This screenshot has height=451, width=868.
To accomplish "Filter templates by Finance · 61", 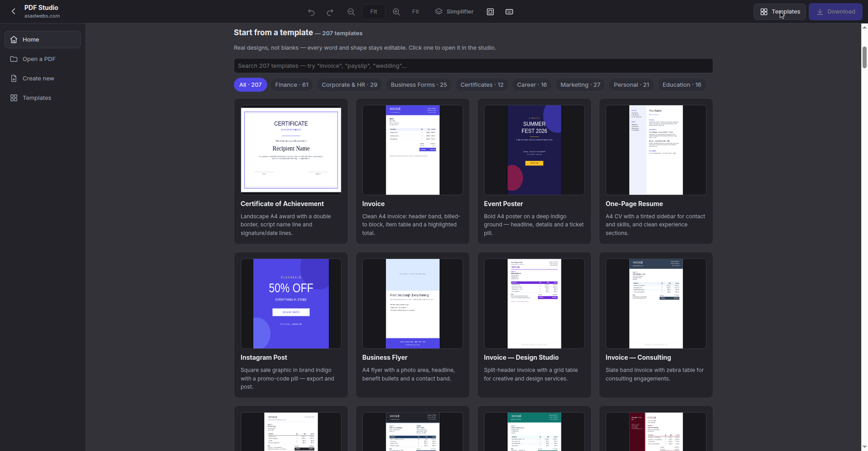I will (x=292, y=85).
